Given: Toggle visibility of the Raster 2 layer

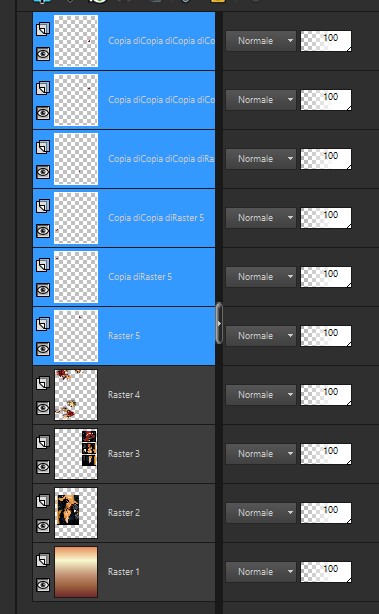Looking at the screenshot, I should point(43,526).
